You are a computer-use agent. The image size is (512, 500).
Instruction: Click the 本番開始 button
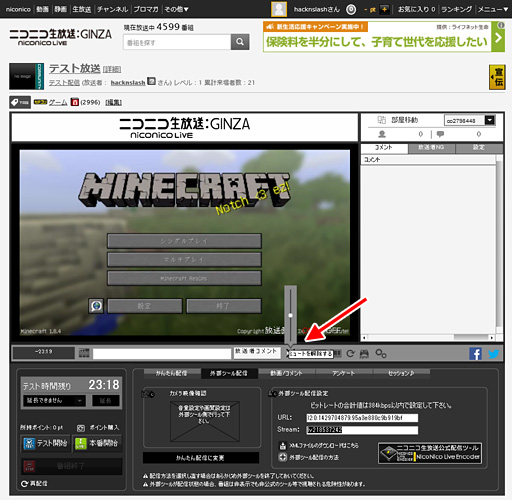(97, 443)
